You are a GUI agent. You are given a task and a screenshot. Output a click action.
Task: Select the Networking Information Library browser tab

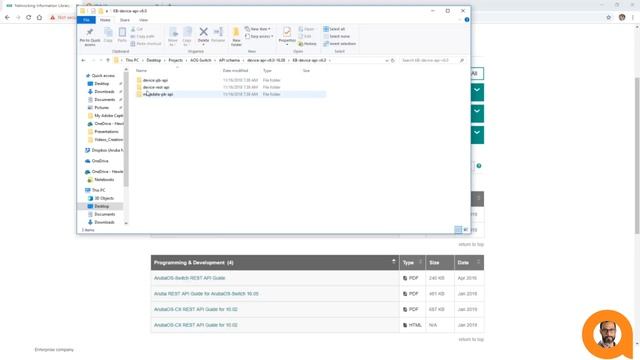tap(41, 6)
